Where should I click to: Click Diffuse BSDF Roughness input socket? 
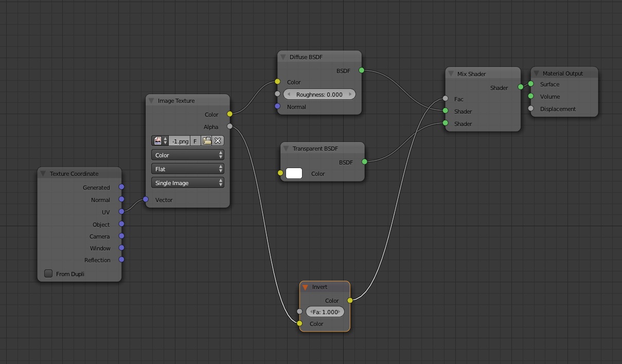(x=277, y=94)
